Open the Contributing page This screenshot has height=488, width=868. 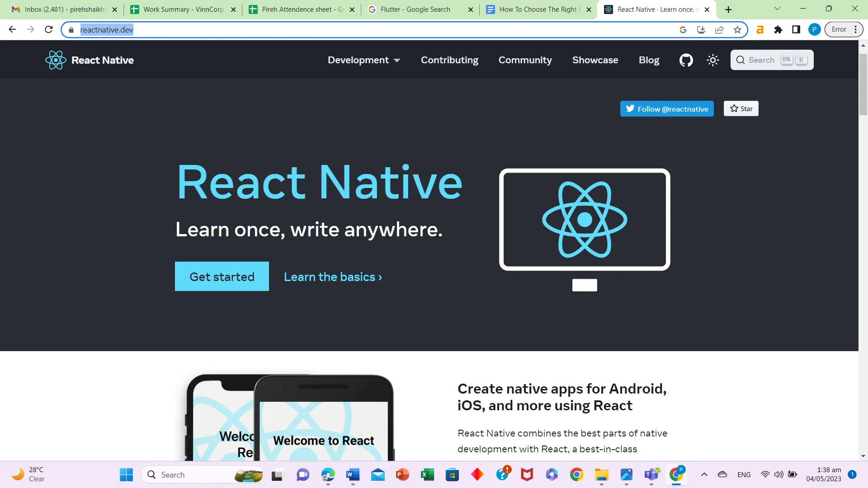click(x=449, y=60)
